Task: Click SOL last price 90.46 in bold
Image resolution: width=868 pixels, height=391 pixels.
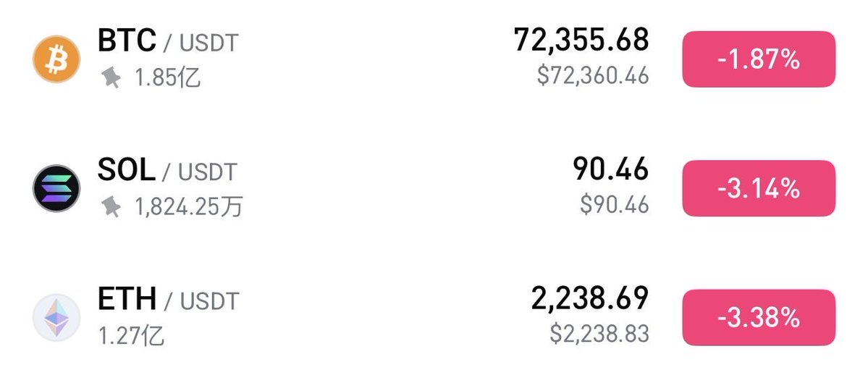Action: click(610, 169)
